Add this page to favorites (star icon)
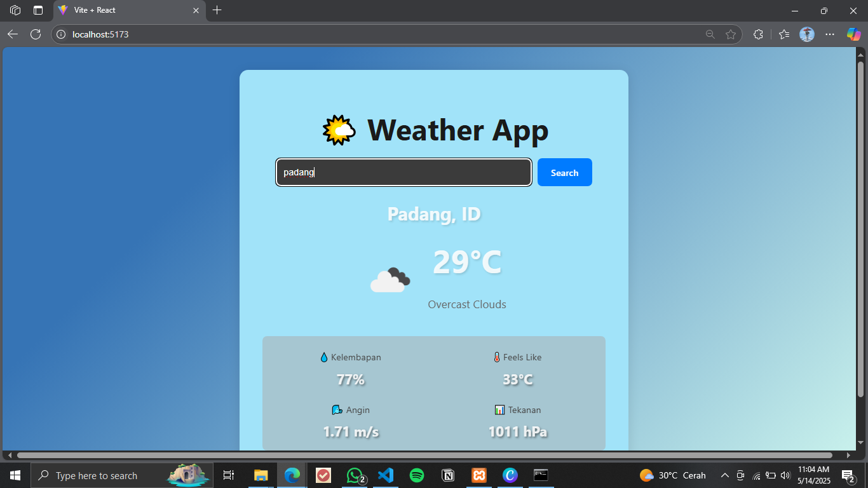The image size is (868, 488). (x=731, y=34)
